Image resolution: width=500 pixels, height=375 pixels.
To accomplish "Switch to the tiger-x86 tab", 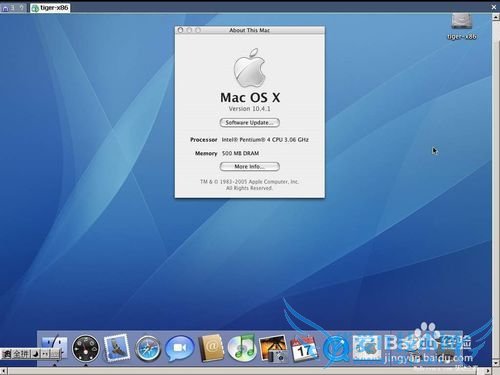I will 50,8.
